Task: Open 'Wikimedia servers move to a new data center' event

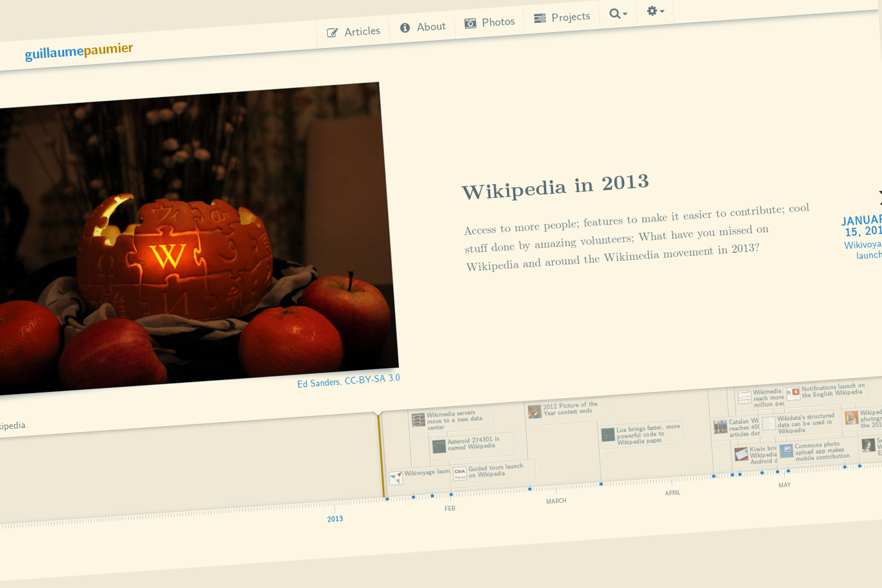Action: 451,419
